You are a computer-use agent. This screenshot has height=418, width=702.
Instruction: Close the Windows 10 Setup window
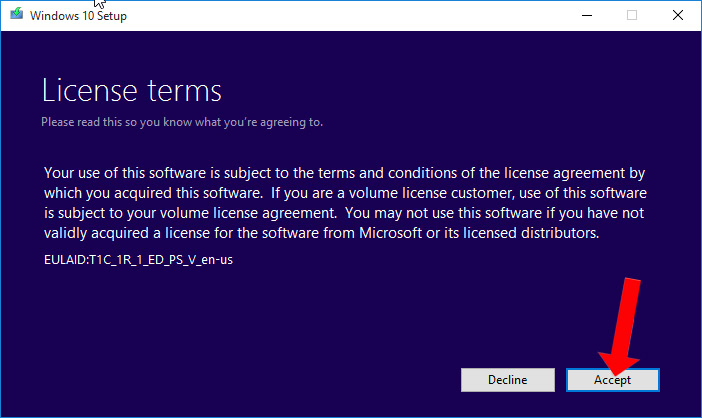coord(678,15)
